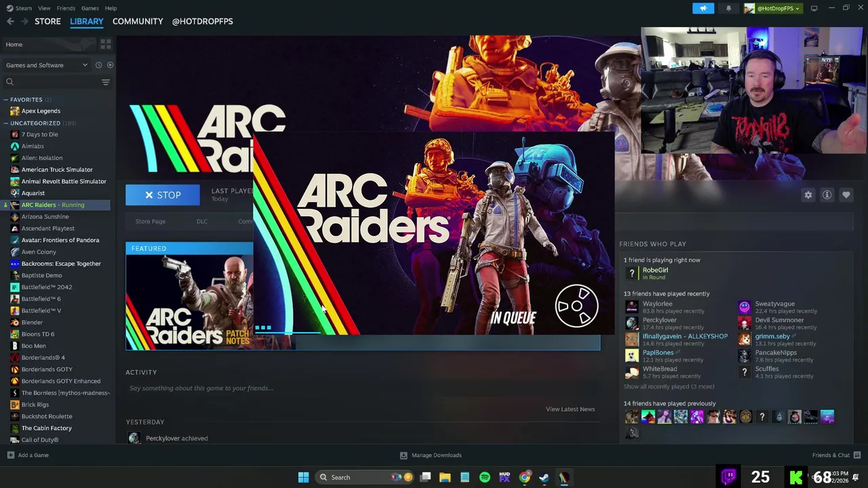Select Aimlabs in the game list
Image resolution: width=868 pixels, height=488 pixels.
(33, 146)
